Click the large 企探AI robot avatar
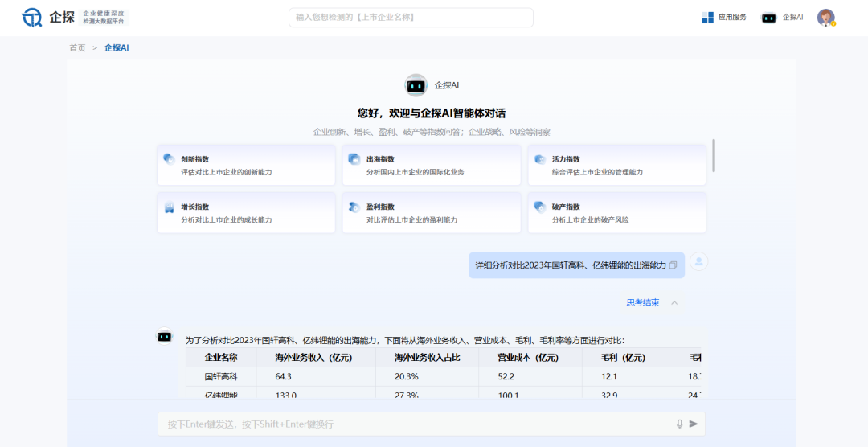 pyautogui.click(x=416, y=85)
